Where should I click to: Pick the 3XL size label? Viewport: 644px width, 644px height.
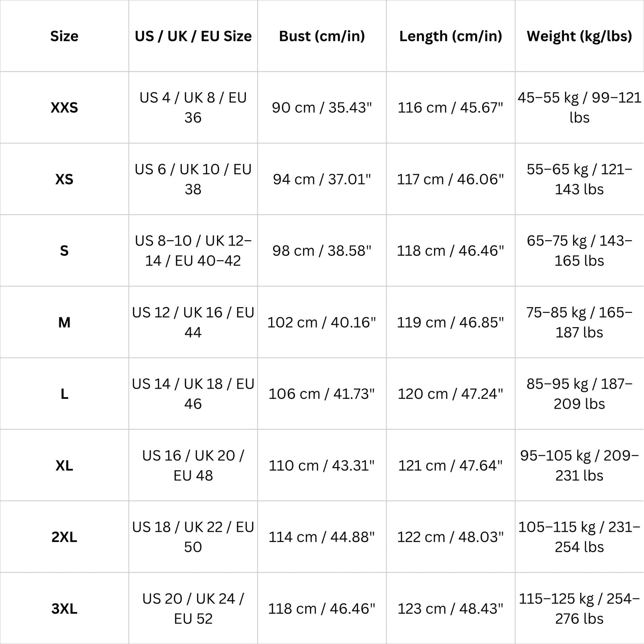click(64, 609)
